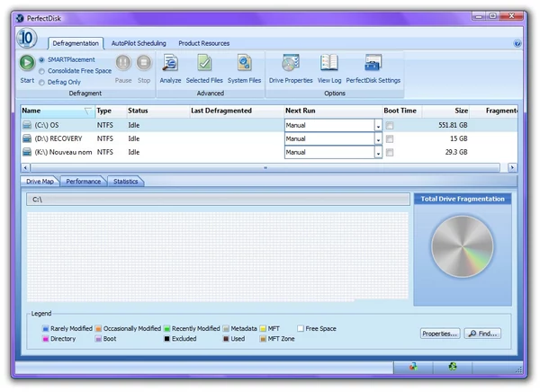Click the Occasionally Modified orange swatch
The image size is (540, 392).
[98, 329]
